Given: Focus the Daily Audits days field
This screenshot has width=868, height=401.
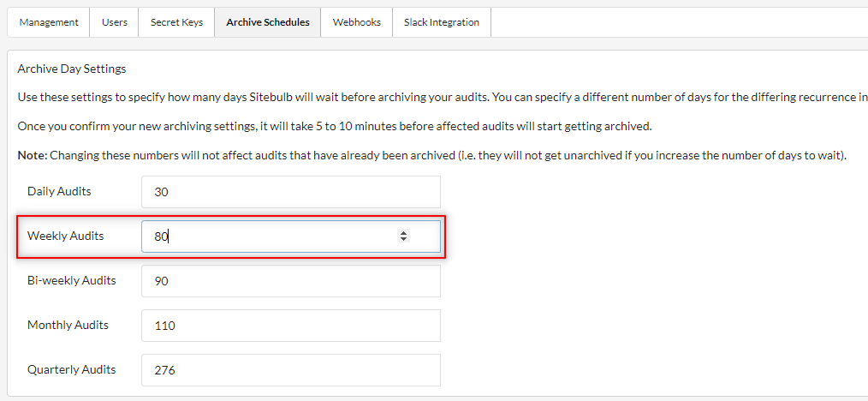Looking at the screenshot, I should (291, 192).
